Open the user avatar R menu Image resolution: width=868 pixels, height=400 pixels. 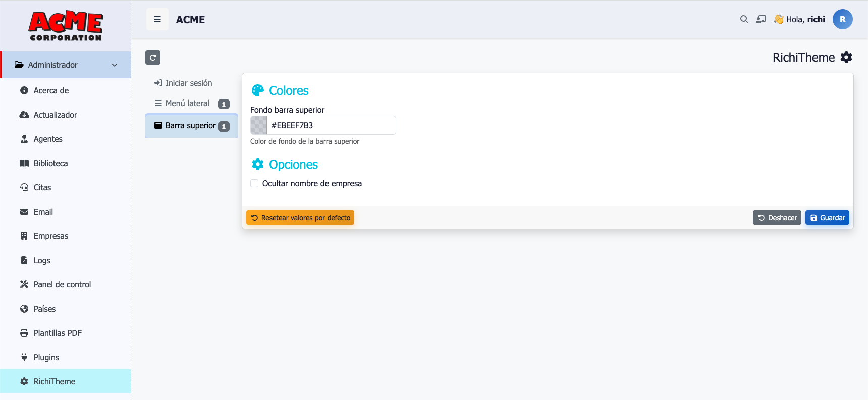[x=842, y=19]
